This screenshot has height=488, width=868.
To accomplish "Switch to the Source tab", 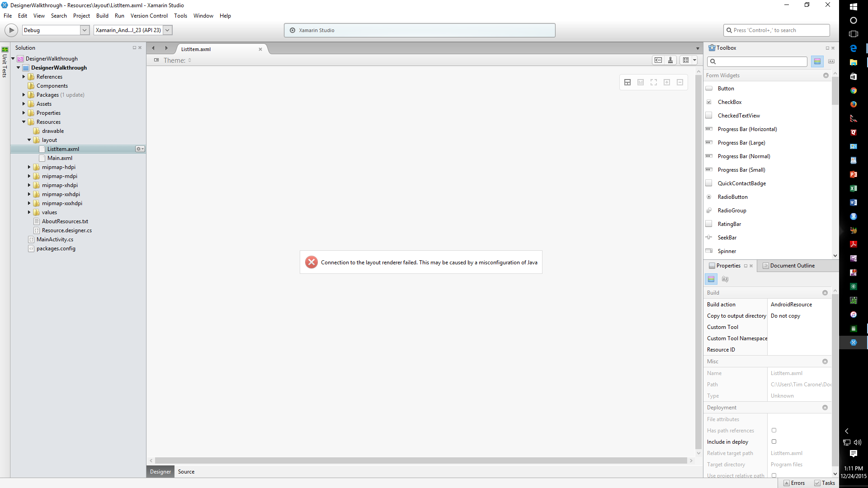I will 186,471.
